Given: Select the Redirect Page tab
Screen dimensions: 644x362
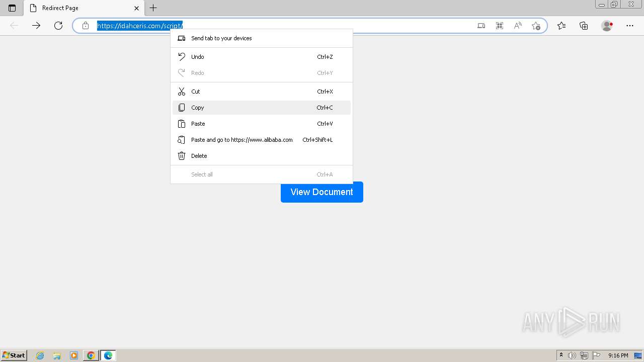Looking at the screenshot, I should [x=84, y=8].
